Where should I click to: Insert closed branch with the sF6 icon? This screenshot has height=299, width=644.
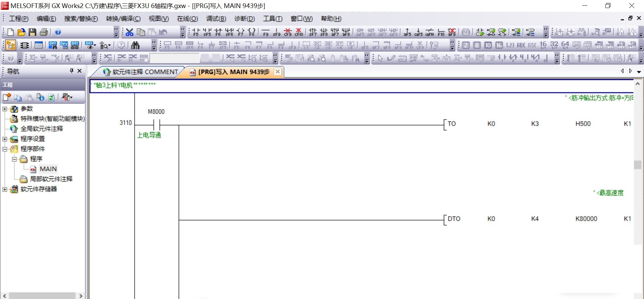[x=229, y=32]
